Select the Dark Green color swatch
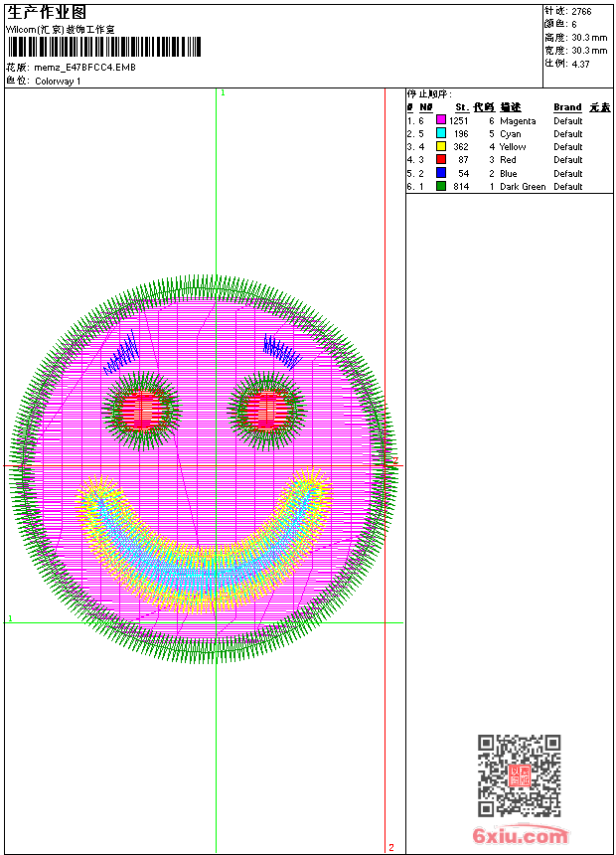This screenshot has height=855, width=616. (441, 186)
